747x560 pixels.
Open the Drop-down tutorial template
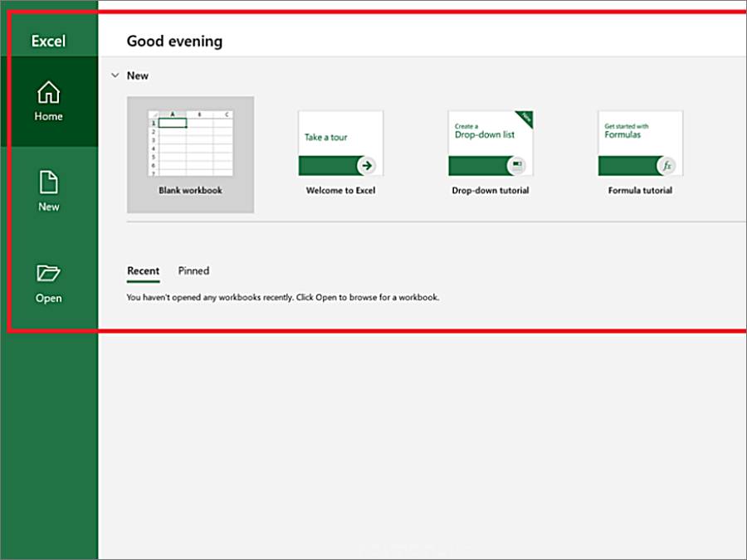point(491,153)
